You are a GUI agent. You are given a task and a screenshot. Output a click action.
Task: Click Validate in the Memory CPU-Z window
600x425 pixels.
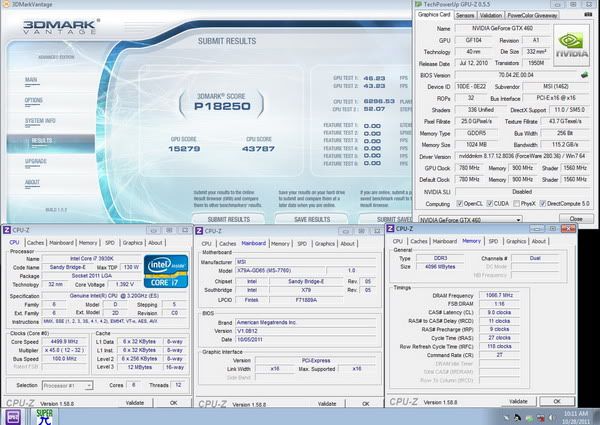click(518, 401)
